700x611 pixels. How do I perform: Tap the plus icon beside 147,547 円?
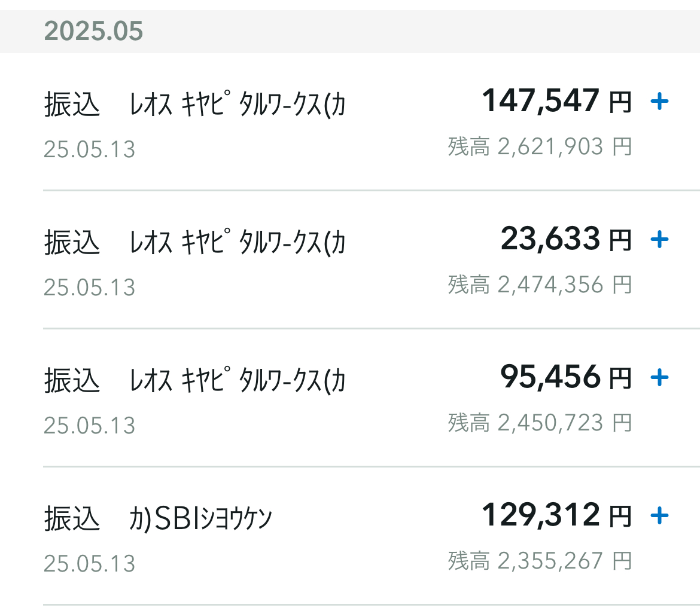pyautogui.click(x=659, y=102)
